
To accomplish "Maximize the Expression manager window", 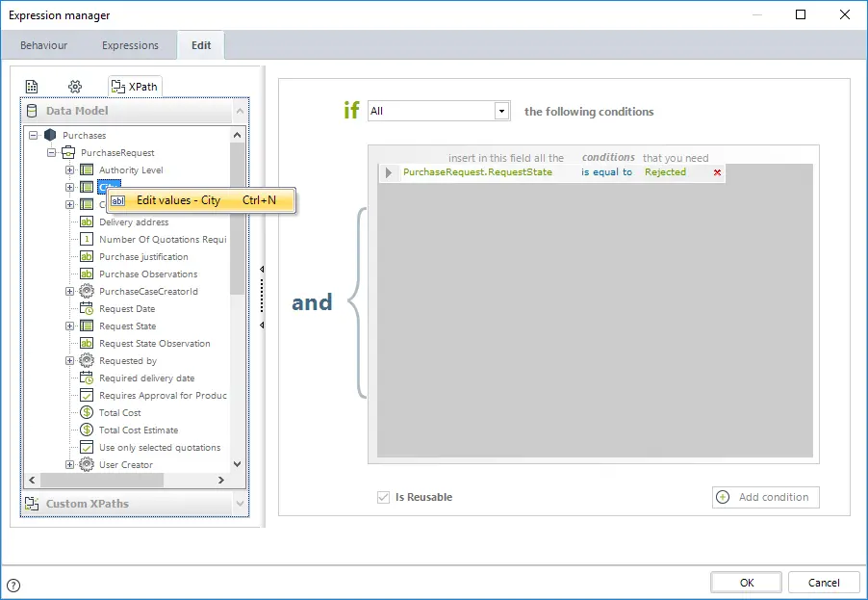I will (801, 15).
